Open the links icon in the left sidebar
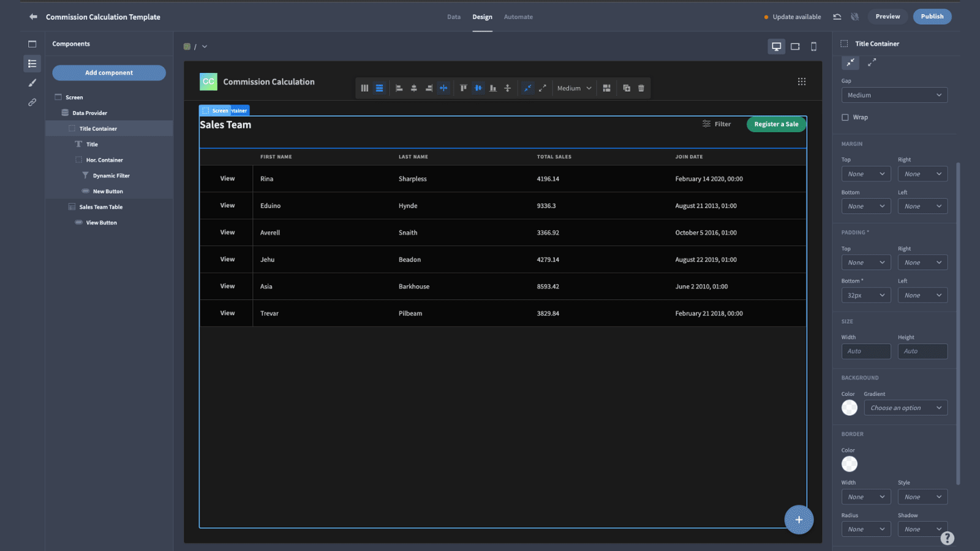 coord(32,102)
